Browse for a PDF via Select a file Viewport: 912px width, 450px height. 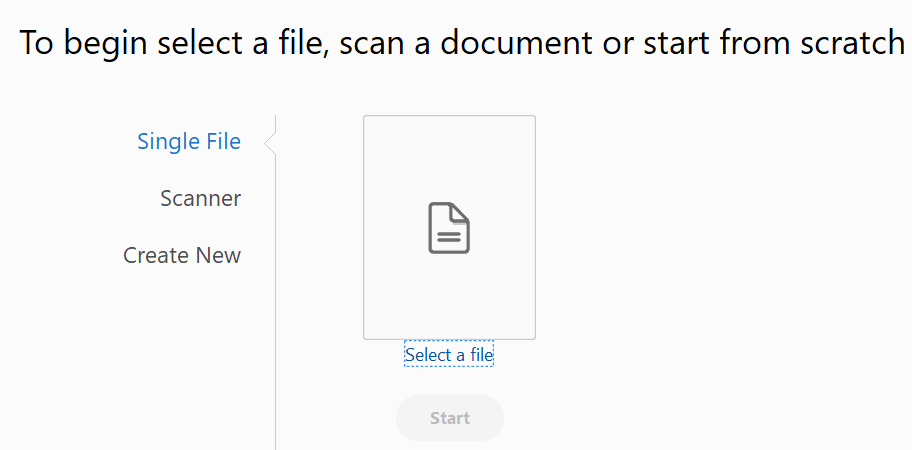tap(449, 355)
